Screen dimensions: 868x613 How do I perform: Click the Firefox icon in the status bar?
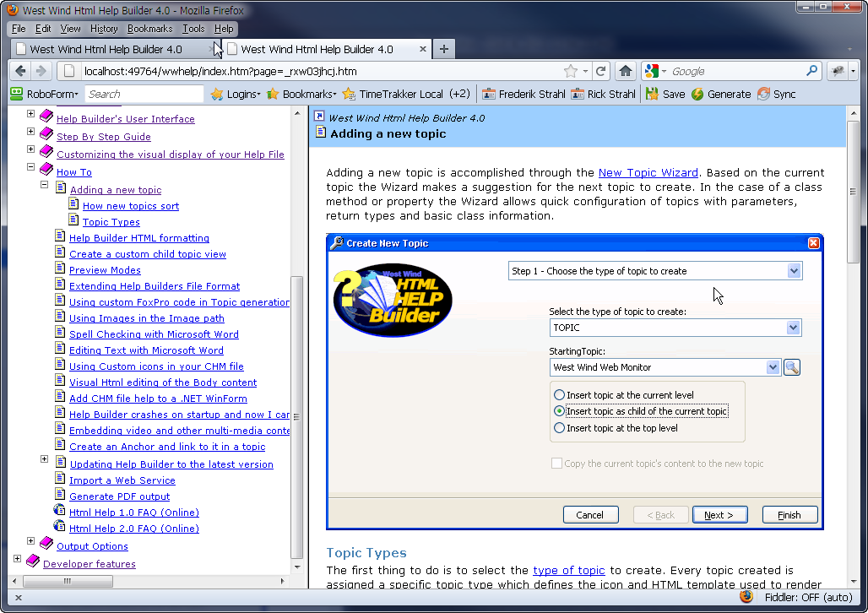[x=746, y=597]
